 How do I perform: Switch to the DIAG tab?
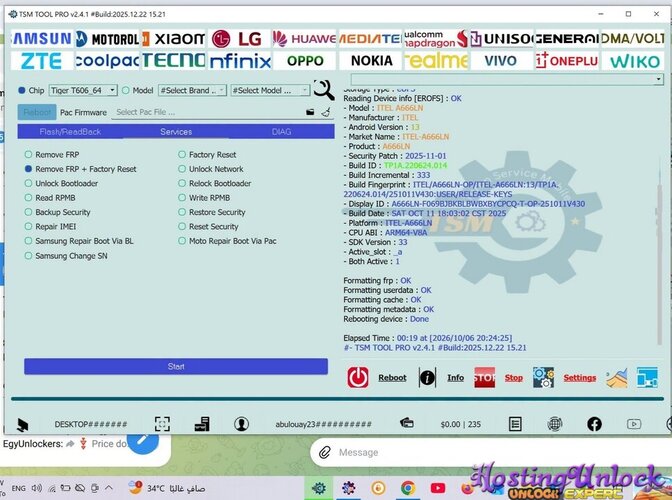coord(282,132)
